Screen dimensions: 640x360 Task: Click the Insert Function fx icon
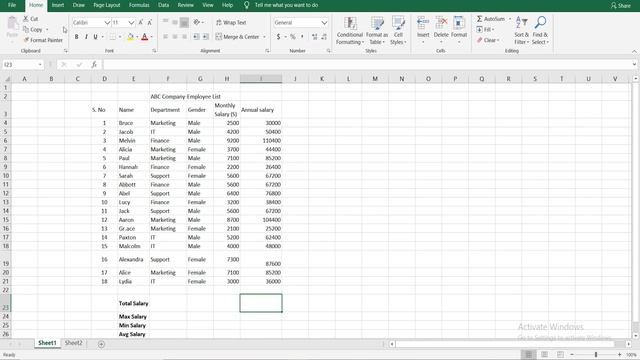click(x=94, y=64)
